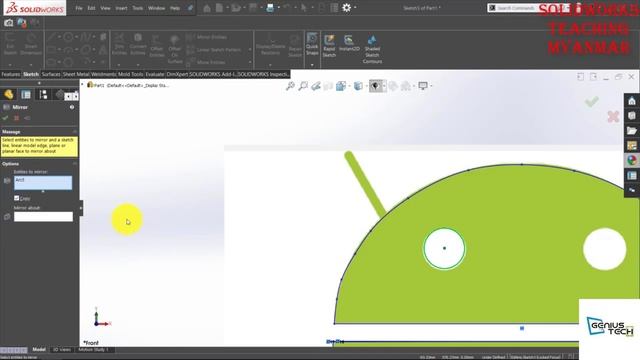
Task: Open the Custom Properties icon in task pane
Action: tap(631, 176)
